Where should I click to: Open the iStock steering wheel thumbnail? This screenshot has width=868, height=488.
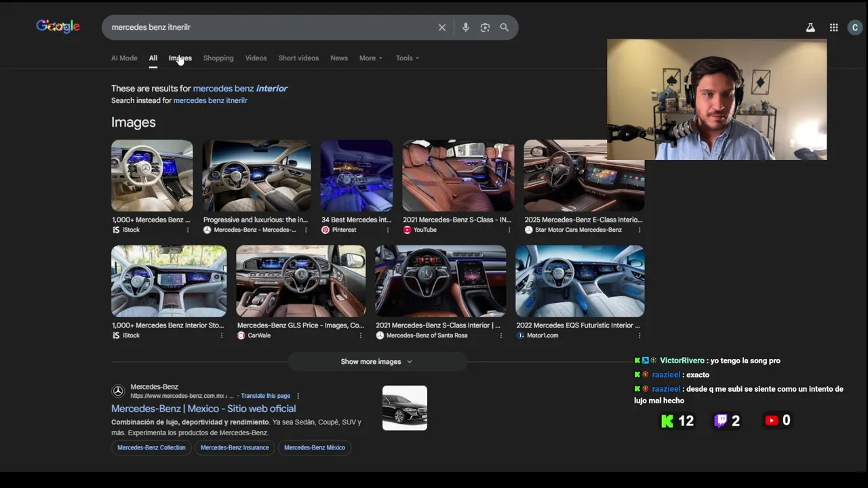tap(152, 176)
